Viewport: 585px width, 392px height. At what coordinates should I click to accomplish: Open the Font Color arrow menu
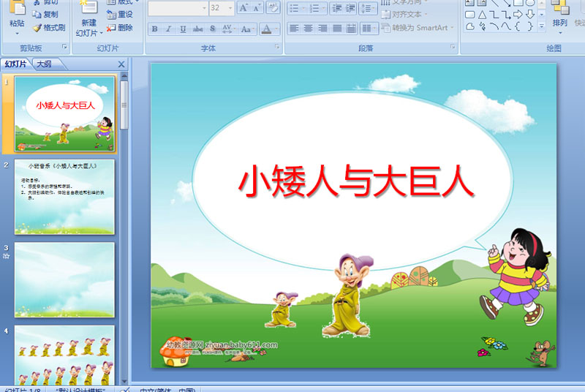[x=276, y=29]
